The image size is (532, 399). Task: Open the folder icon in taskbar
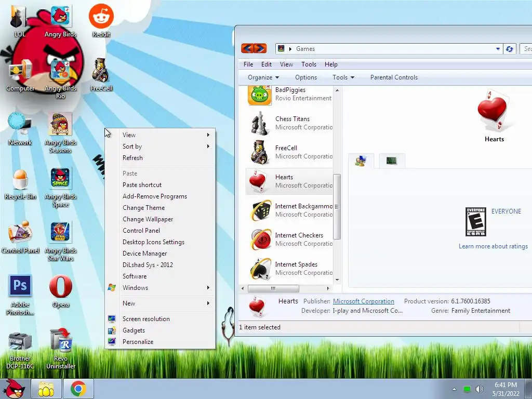46,389
